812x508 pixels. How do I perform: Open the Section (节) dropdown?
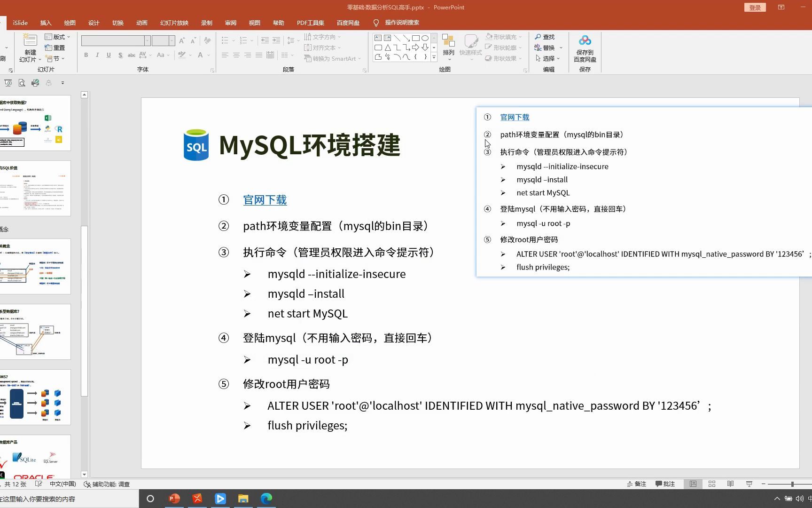(x=55, y=58)
